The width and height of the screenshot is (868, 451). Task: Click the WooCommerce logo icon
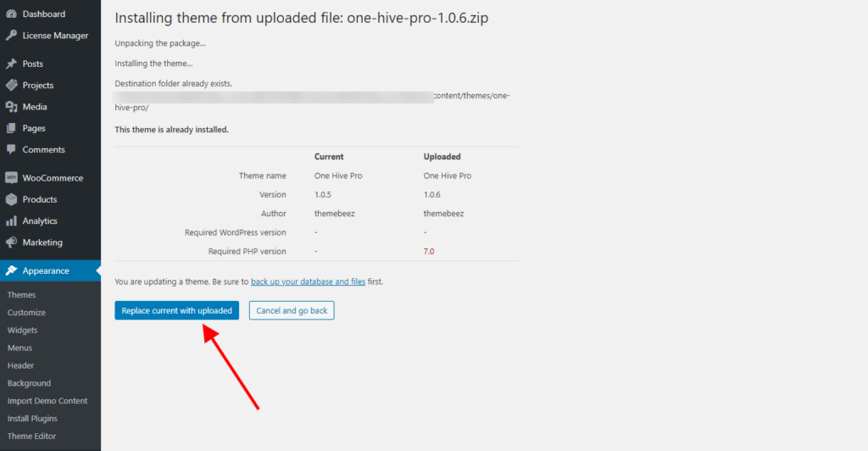[x=11, y=178]
